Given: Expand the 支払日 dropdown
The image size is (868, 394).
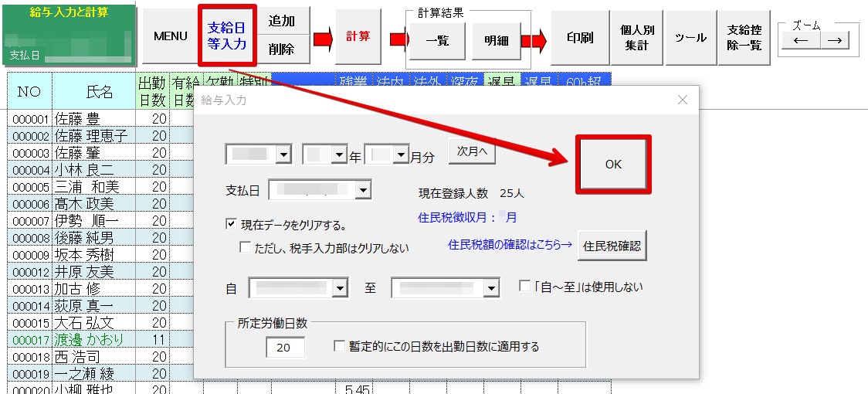Looking at the screenshot, I should click(x=363, y=189).
